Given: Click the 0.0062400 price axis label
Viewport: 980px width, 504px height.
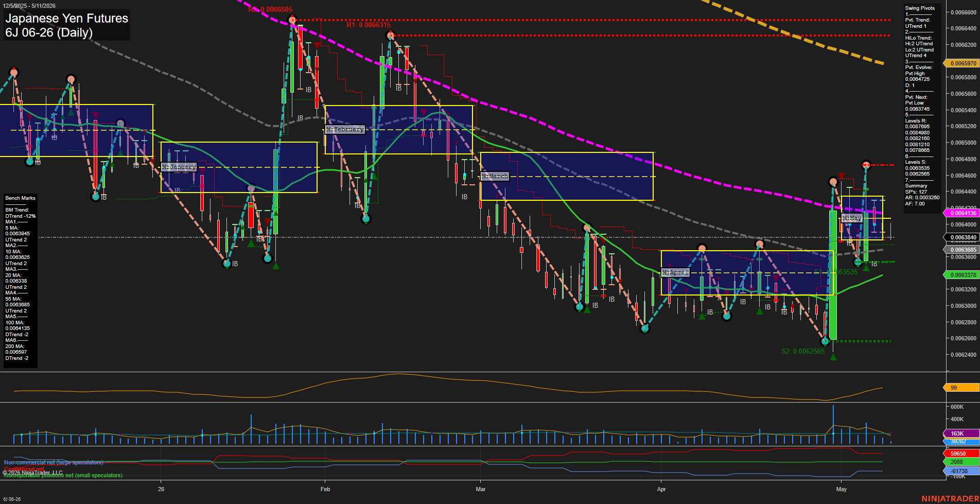Looking at the screenshot, I should 964,355.
